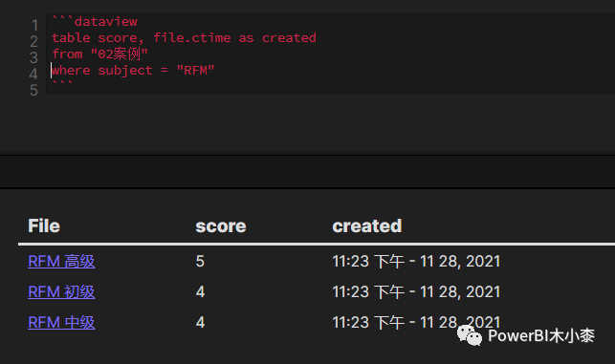Click the divider between editor and preview
The image size is (615, 364).
pos(308,172)
